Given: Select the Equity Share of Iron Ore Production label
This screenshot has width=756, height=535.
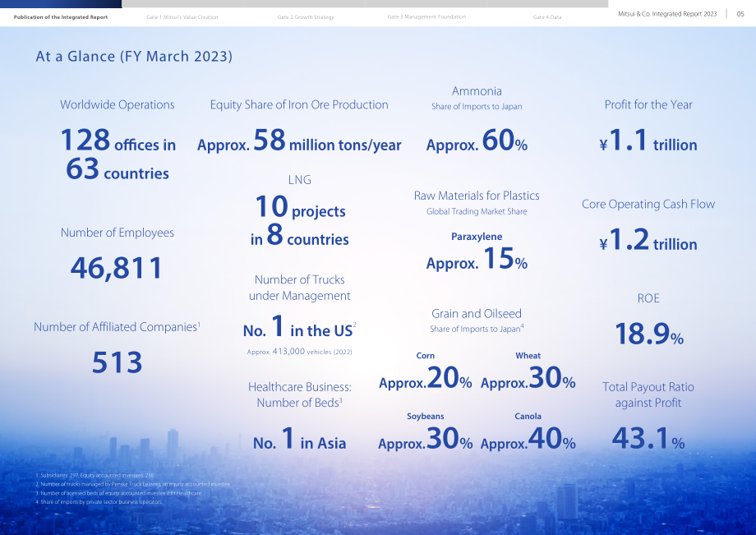Looking at the screenshot, I should (299, 104).
